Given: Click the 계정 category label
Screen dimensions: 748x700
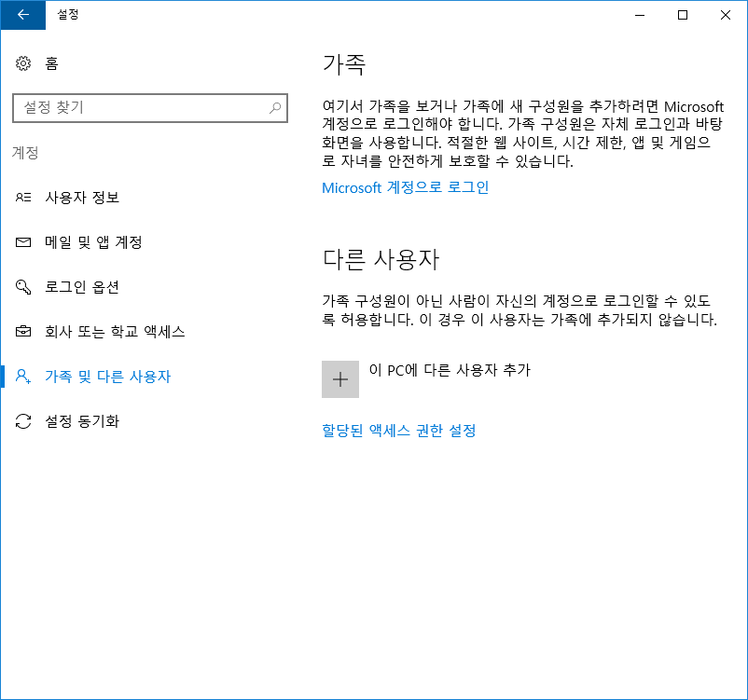Looking at the screenshot, I should 25,153.
